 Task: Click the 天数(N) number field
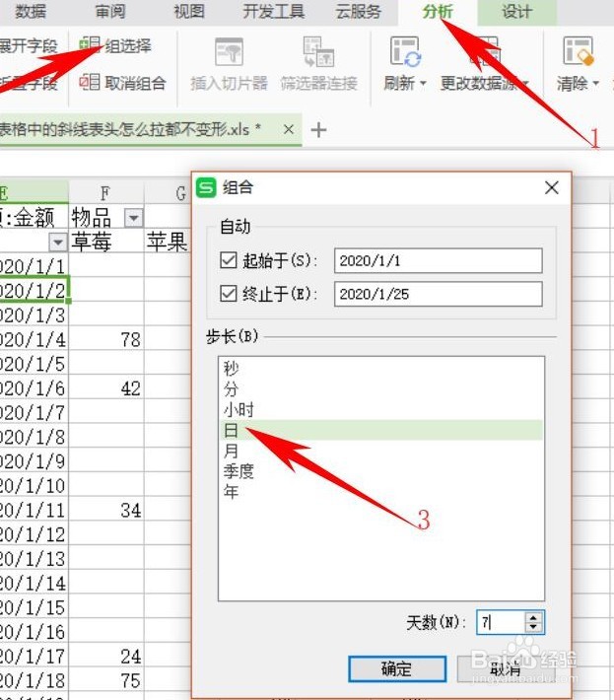500,622
